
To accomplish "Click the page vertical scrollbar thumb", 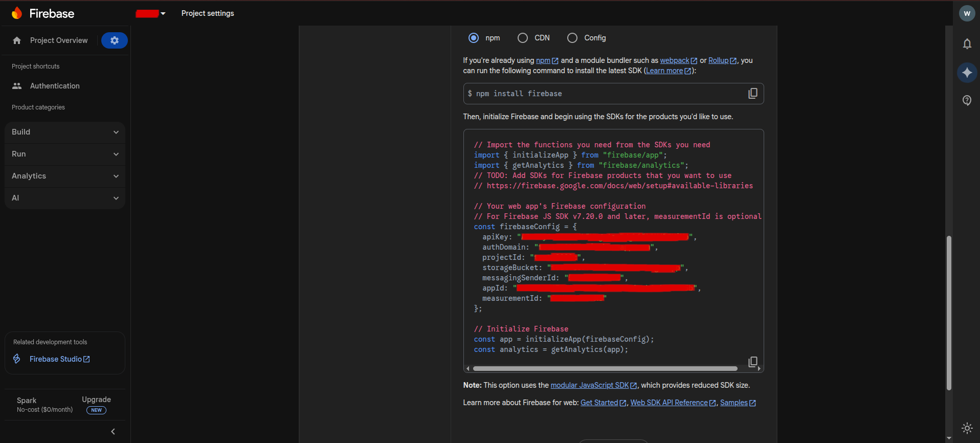I will (949, 313).
